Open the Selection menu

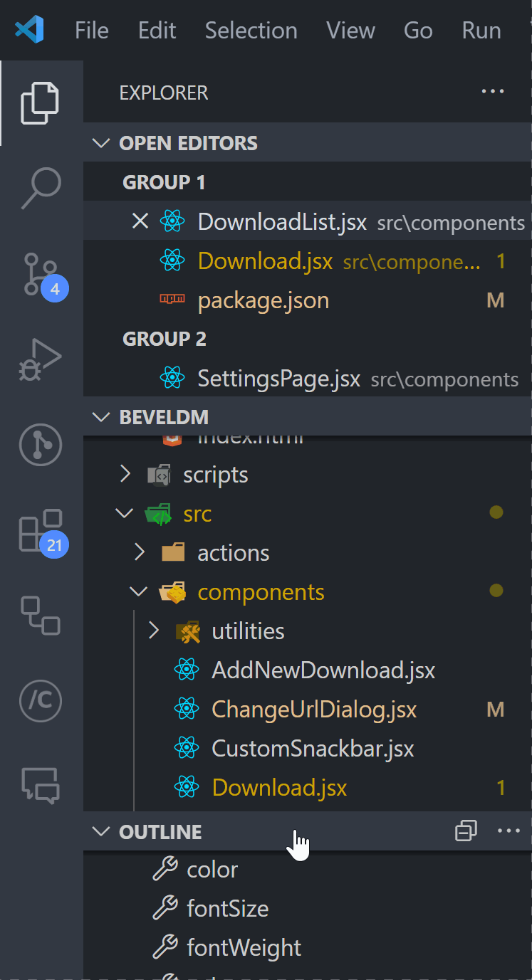(251, 31)
